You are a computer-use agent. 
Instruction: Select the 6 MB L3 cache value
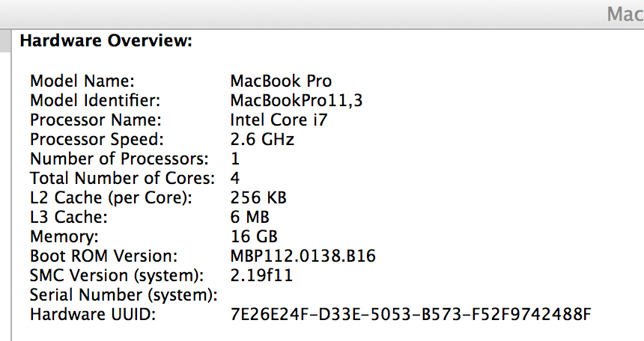(x=250, y=218)
